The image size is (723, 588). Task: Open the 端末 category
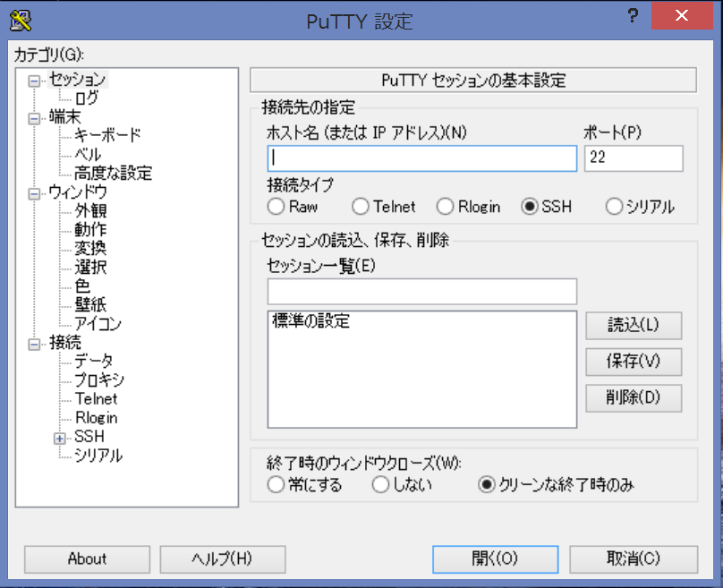point(65,116)
